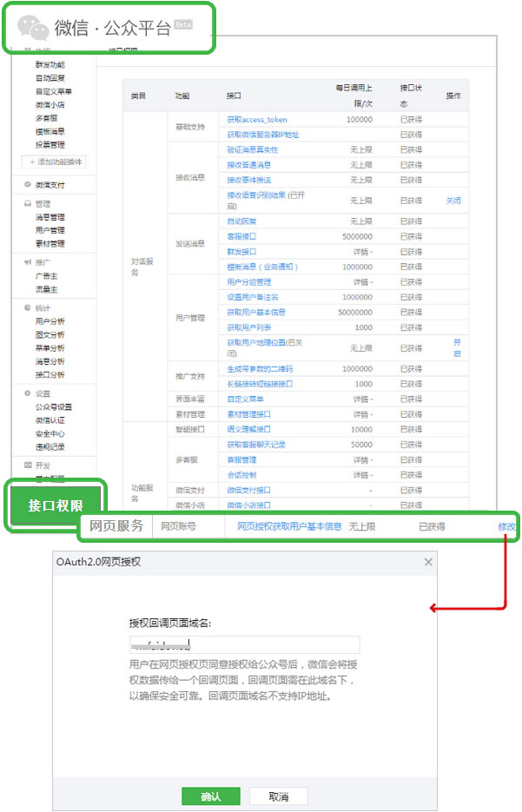
Task: Click 开启 for user geolocation
Action: pyautogui.click(x=457, y=348)
